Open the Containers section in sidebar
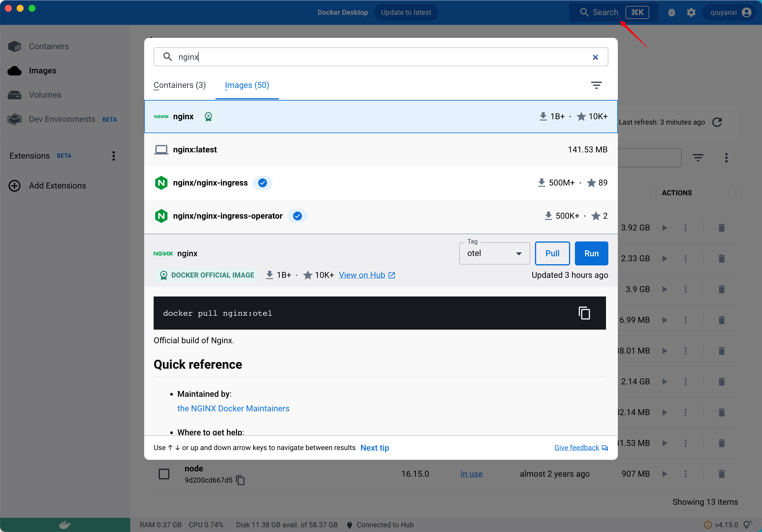Screen dimensions: 762x532 coord(49,46)
